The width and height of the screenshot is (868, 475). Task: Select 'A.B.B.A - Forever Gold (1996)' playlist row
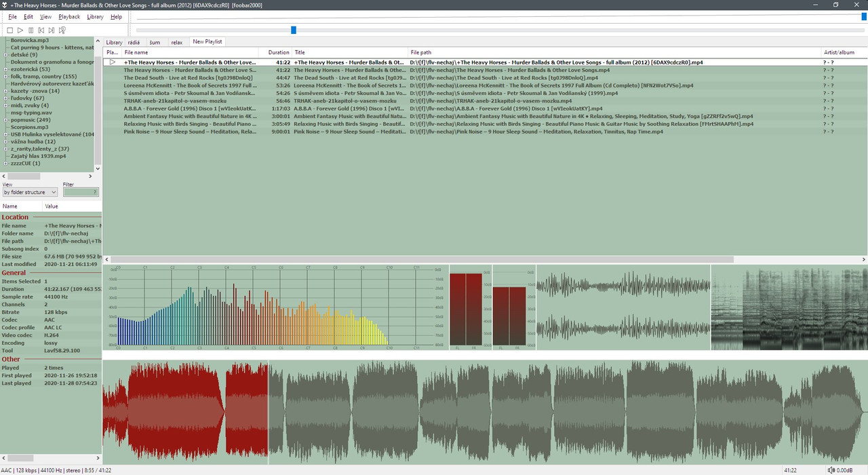[485, 109]
